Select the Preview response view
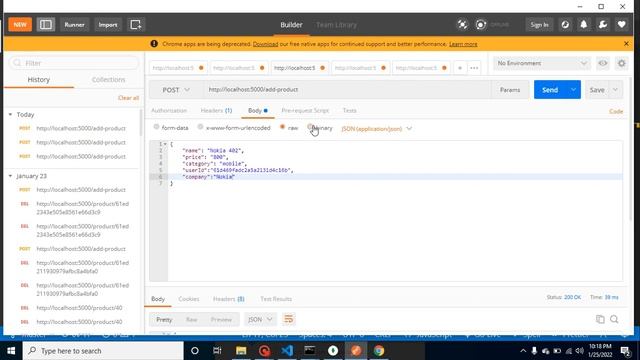Screen dimensions: 640x360 221,320
